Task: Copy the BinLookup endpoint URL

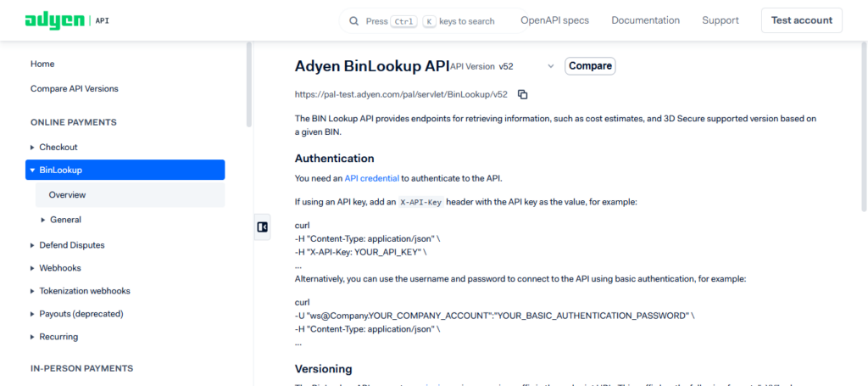Action: pos(522,94)
